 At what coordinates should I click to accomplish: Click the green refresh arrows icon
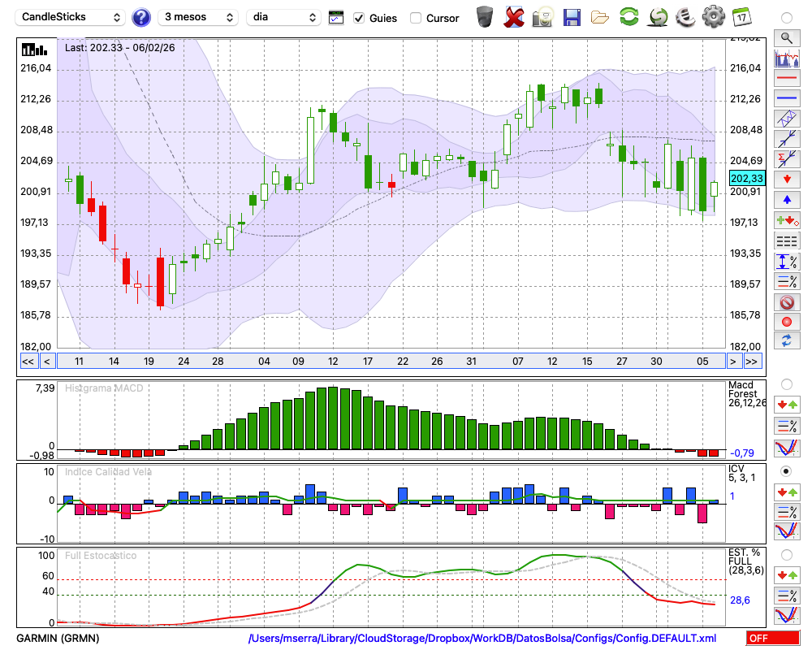[x=628, y=17]
